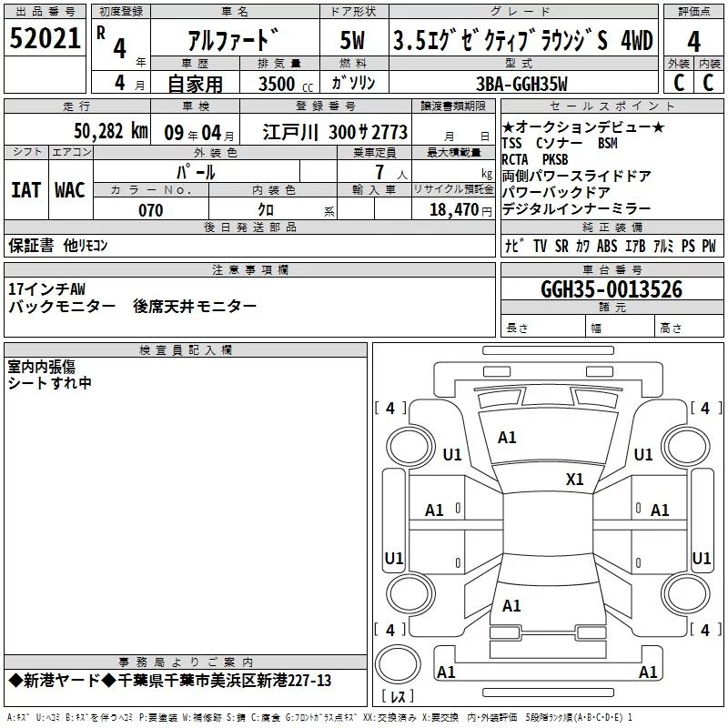Image resolution: width=728 pixels, height=728 pixels.
Task: Click the color number 070
Action: (150, 210)
